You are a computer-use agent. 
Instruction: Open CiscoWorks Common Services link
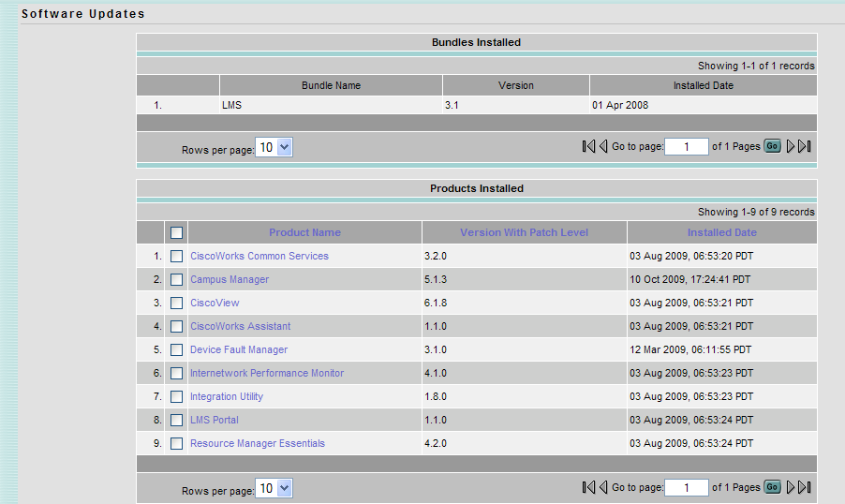click(259, 256)
